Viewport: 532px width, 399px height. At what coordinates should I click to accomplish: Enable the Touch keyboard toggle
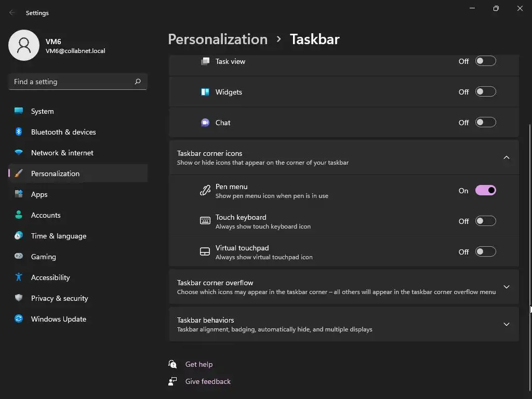pyautogui.click(x=485, y=221)
